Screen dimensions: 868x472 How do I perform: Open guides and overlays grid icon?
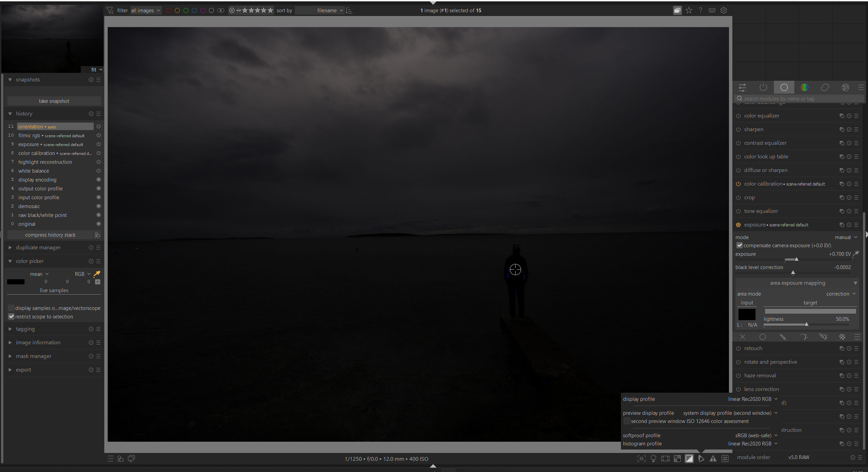tap(725, 458)
